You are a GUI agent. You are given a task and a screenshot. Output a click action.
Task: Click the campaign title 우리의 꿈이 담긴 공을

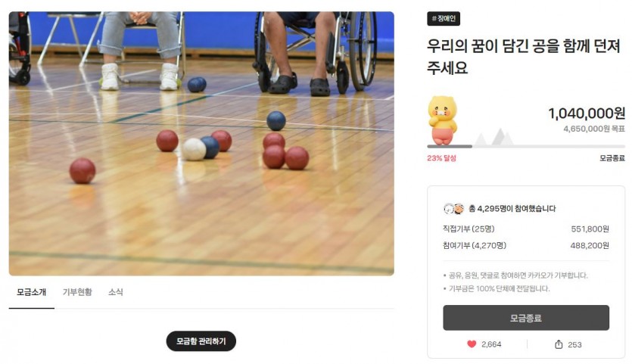pos(524,57)
